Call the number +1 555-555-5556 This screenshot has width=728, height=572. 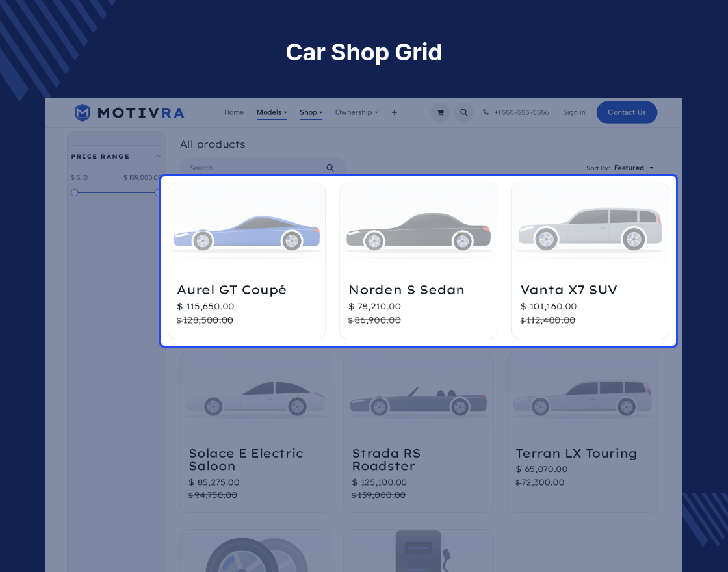[x=521, y=112]
